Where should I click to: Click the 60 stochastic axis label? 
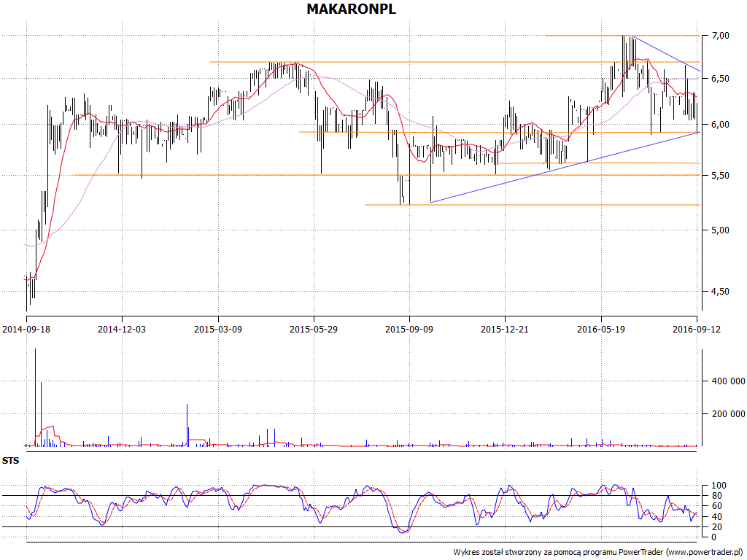pyautogui.click(x=717, y=507)
